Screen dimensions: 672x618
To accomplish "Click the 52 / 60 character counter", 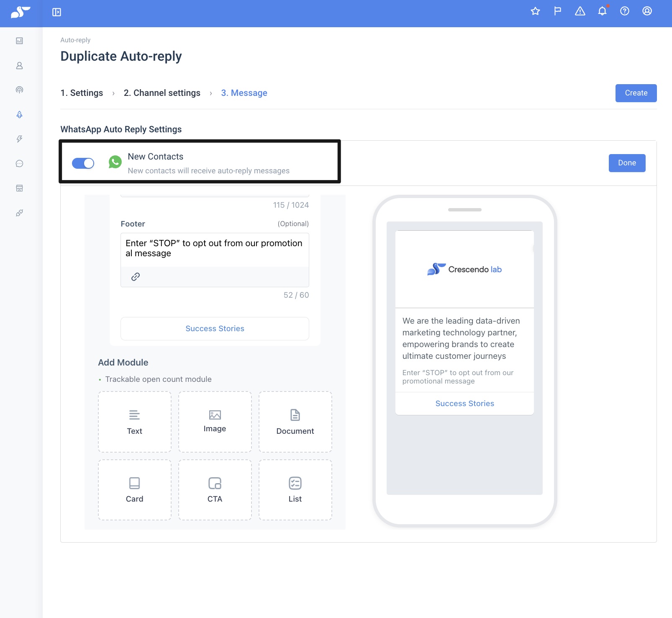I will point(296,295).
